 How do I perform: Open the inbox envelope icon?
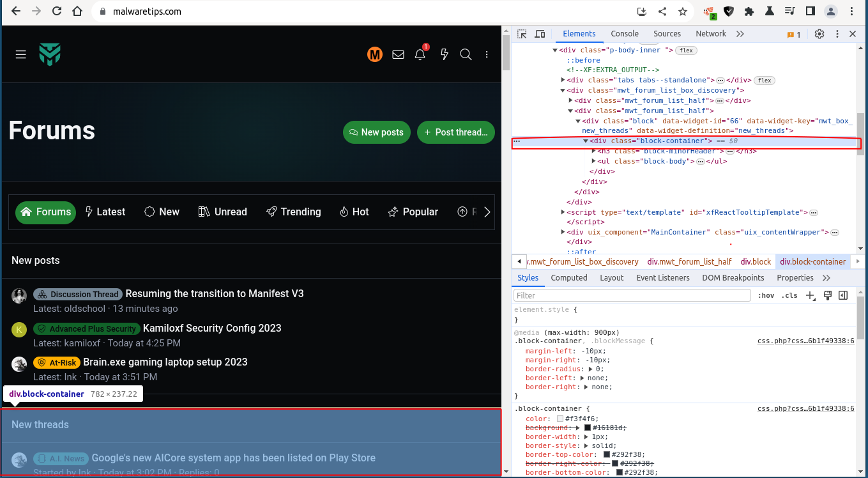pyautogui.click(x=398, y=55)
